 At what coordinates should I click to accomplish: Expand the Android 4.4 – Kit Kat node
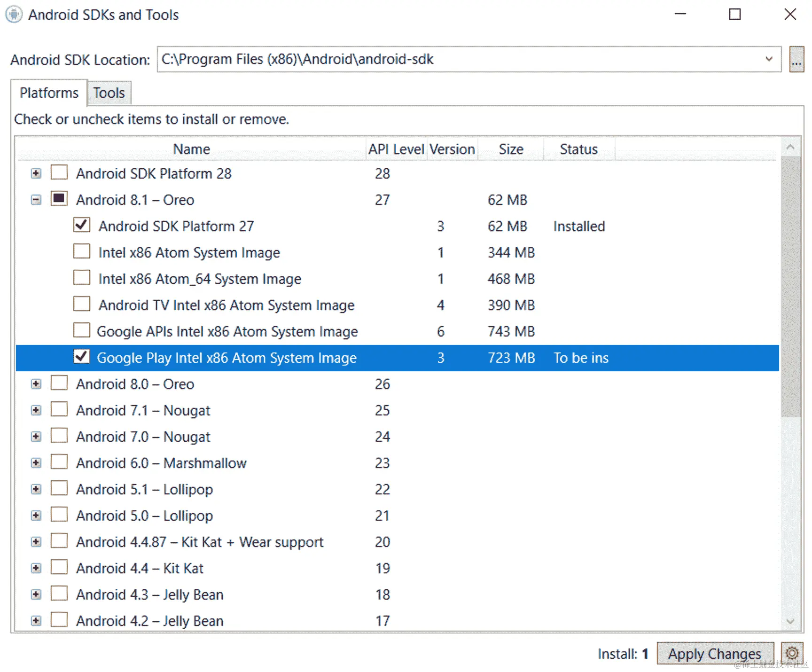click(36, 568)
